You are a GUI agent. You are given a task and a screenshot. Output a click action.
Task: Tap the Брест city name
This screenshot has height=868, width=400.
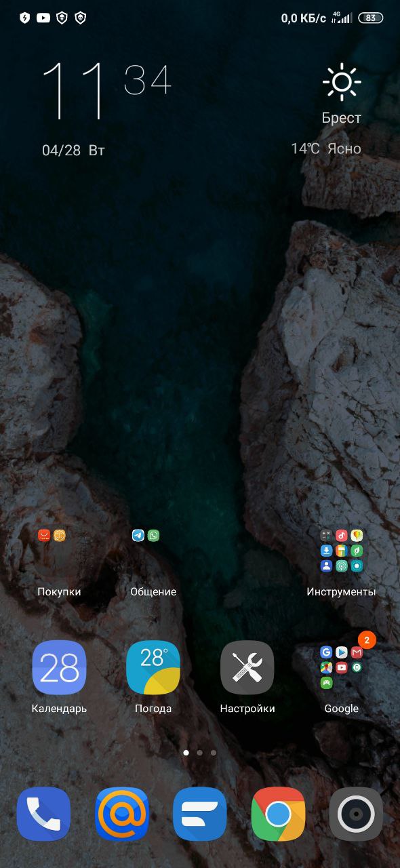click(x=342, y=118)
